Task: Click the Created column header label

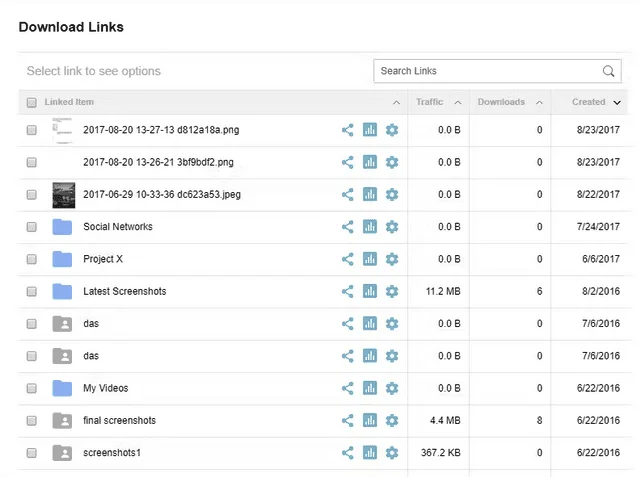Action: click(x=588, y=102)
